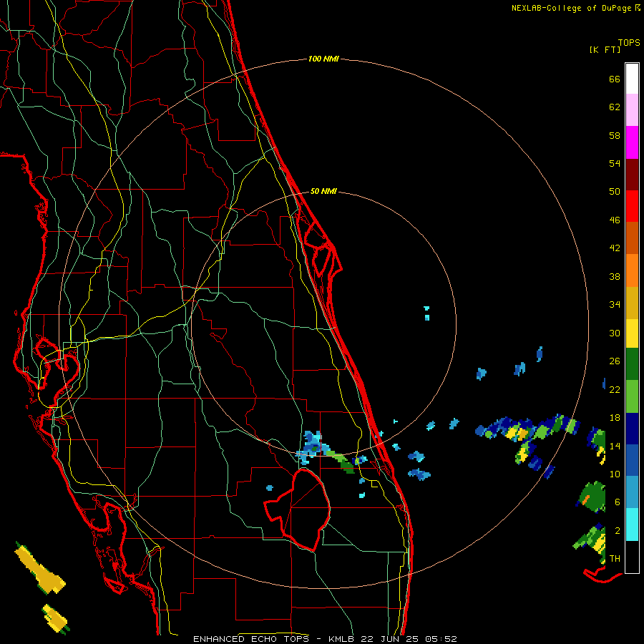Click the legend value '38'
The width and height of the screenshot is (644, 644).
pos(615,277)
